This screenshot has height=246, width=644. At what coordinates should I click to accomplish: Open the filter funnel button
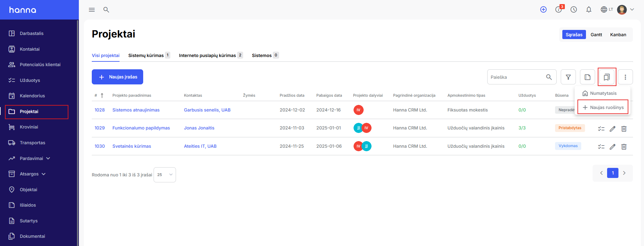click(568, 77)
